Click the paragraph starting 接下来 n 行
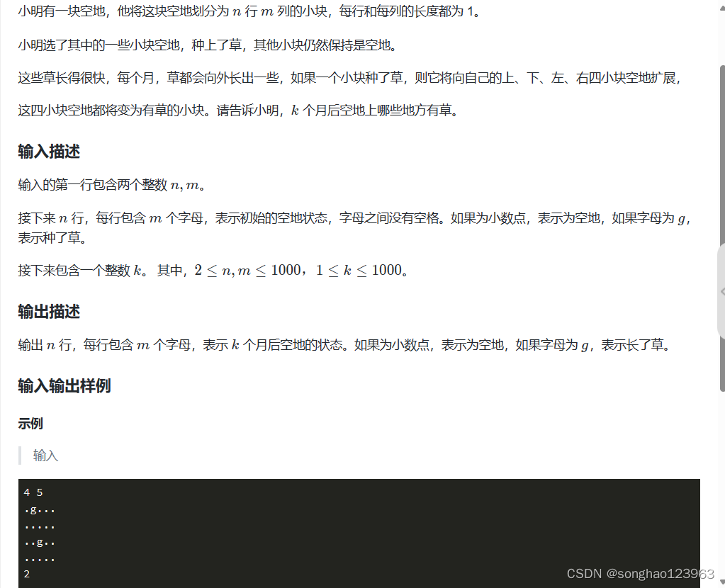725x588 pixels. pos(354,228)
